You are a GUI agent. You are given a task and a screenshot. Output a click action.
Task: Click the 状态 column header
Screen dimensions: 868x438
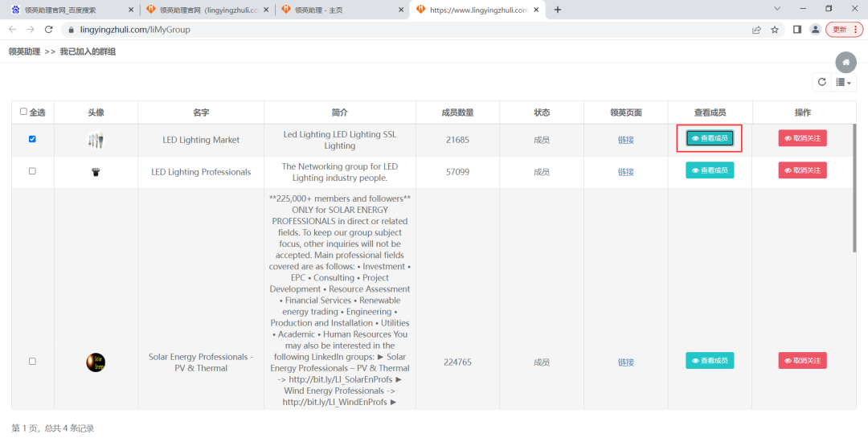coord(542,113)
